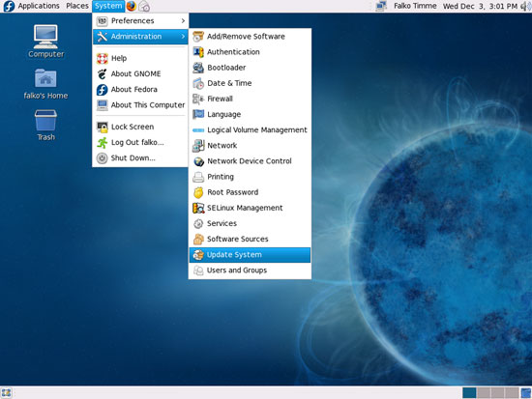The image size is (532, 399).
Task: Open falko's Home folder icon
Action: (x=45, y=84)
